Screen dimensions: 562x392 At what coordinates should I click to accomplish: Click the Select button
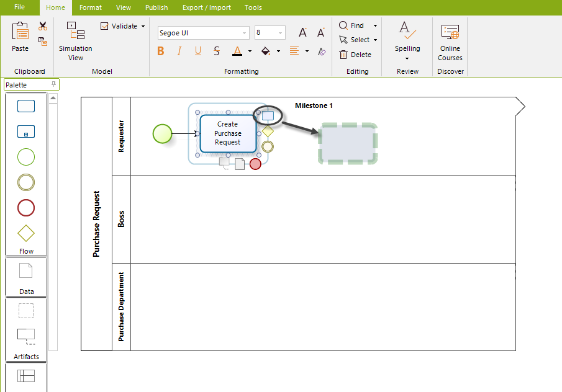(355, 40)
